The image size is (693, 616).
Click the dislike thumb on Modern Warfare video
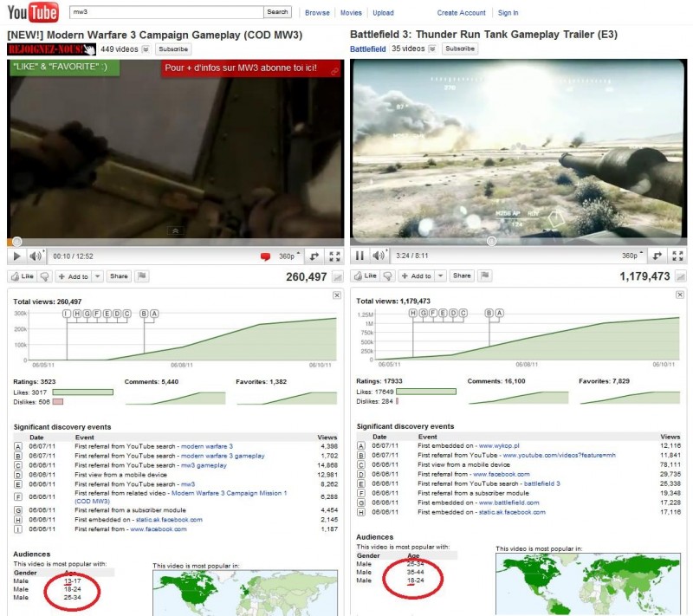point(44,276)
